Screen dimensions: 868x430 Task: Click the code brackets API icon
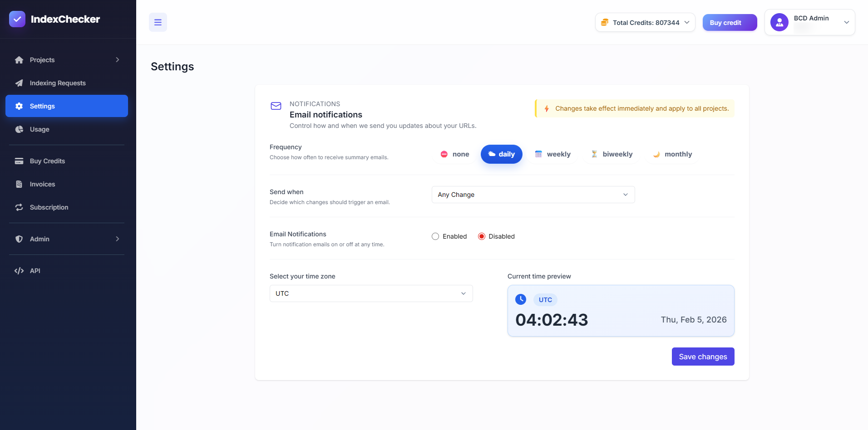19,271
